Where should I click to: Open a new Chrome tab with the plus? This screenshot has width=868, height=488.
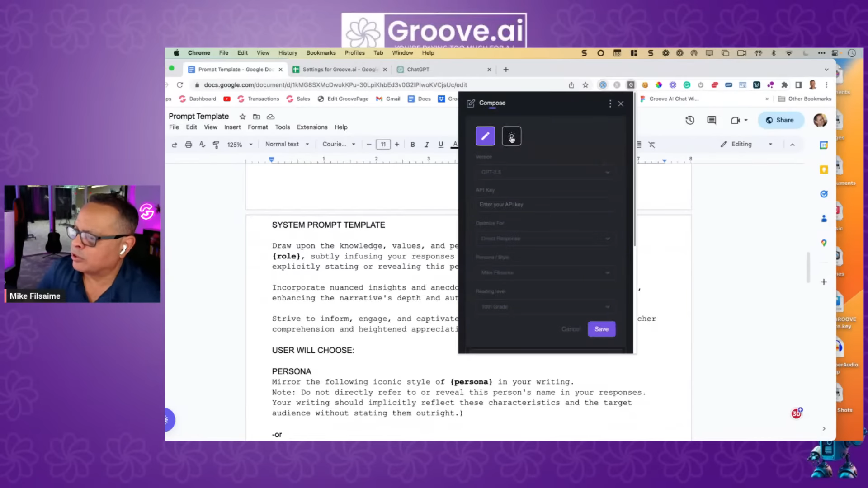click(506, 70)
